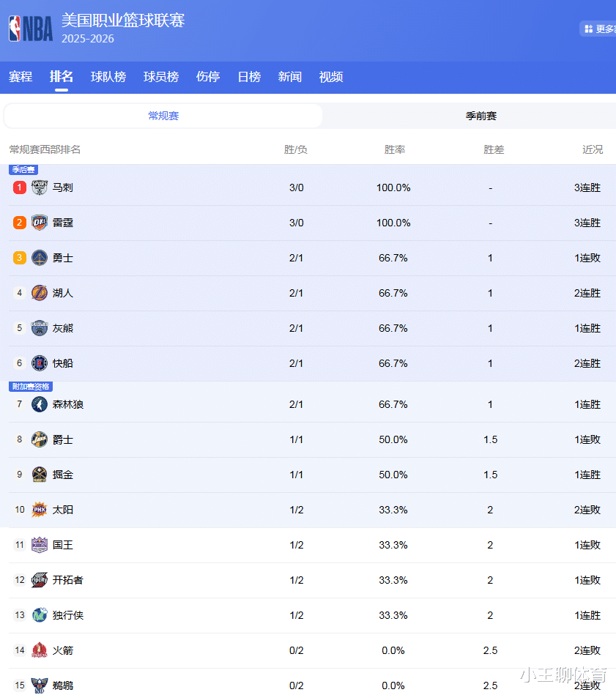Click the Lakers team logo
Image resolution: width=616 pixels, height=695 pixels.
[x=40, y=293]
